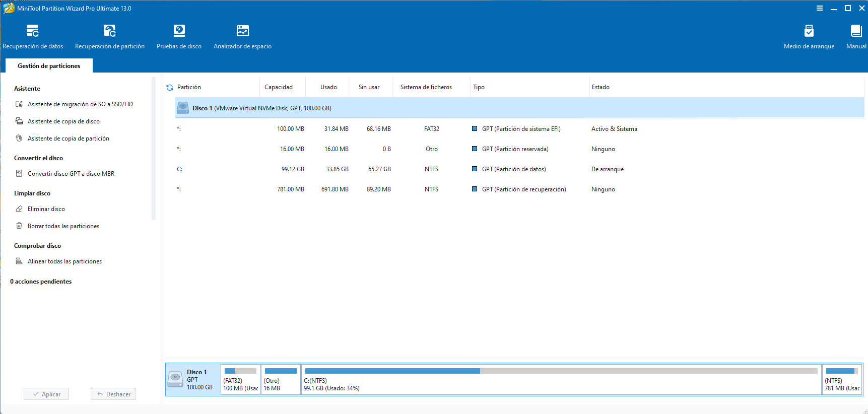
Task: Click color square beside Partición reservada
Action: pyautogui.click(x=475, y=149)
